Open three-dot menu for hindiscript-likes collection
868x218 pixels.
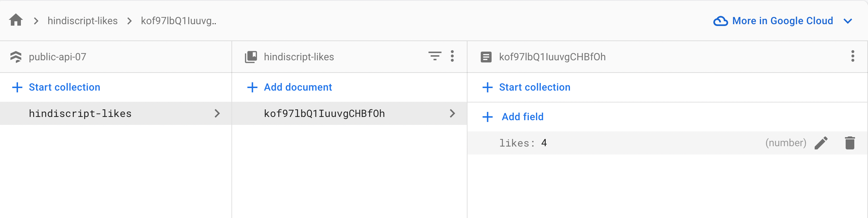[x=452, y=56]
